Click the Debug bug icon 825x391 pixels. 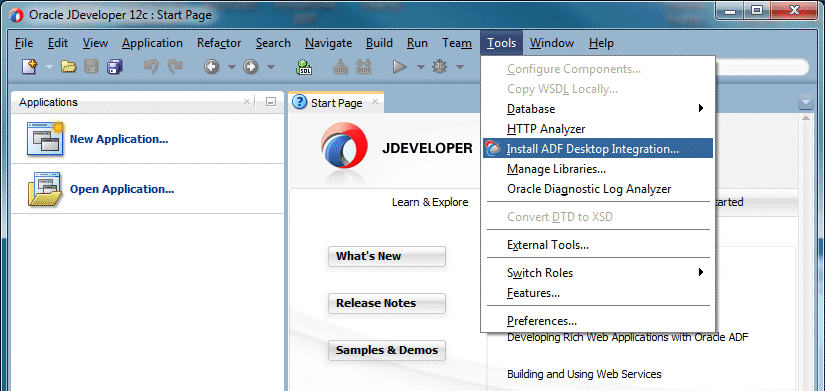tap(439, 67)
